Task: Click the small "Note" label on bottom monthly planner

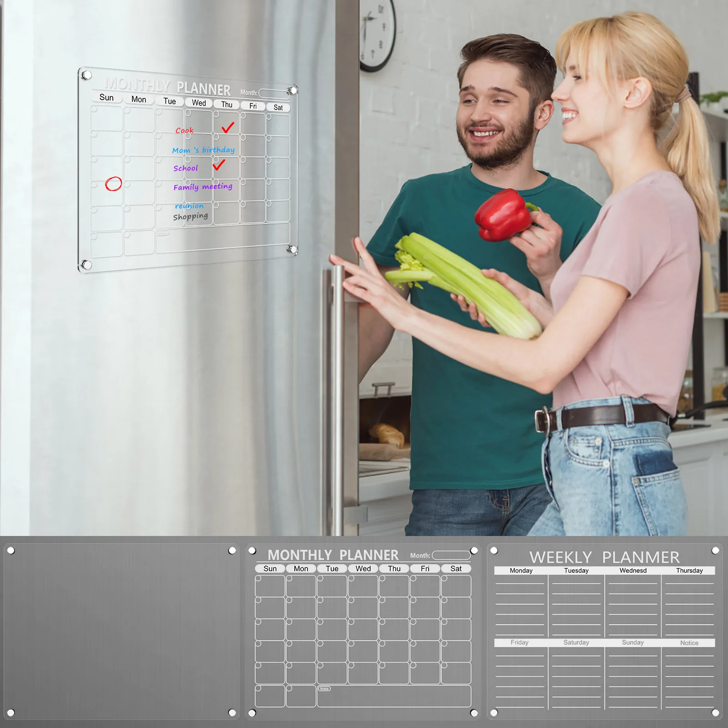Action: click(324, 689)
